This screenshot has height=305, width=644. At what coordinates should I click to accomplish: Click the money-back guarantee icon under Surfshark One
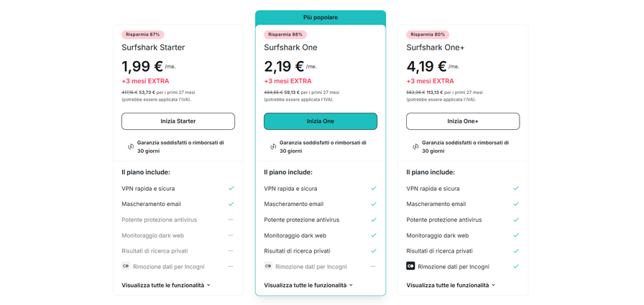click(273, 146)
